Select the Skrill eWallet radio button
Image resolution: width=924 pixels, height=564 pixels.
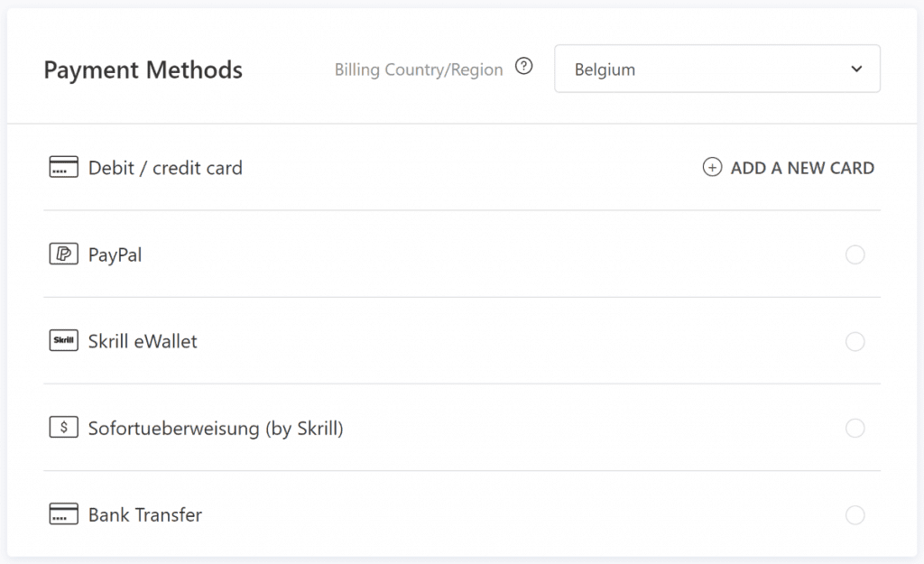tap(855, 342)
